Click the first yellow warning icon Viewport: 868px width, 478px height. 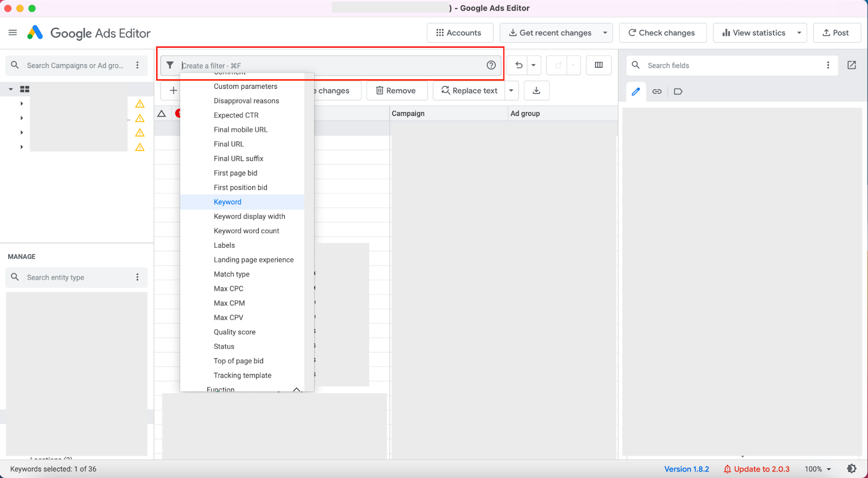140,104
